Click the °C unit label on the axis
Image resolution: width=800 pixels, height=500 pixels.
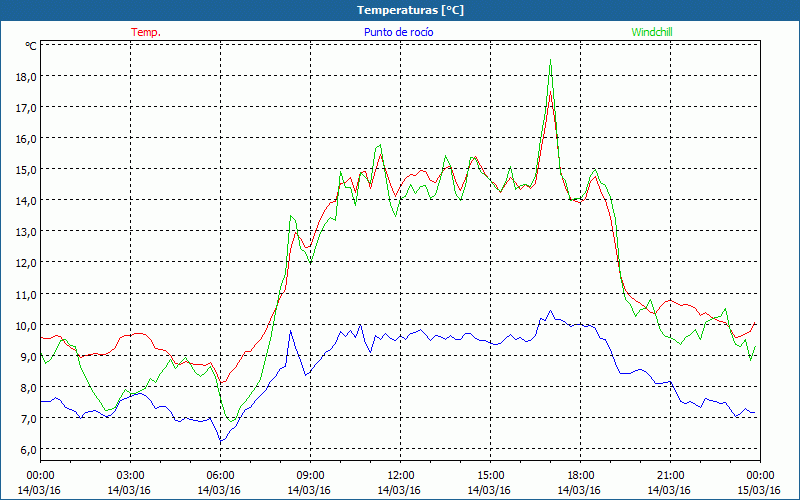point(31,46)
